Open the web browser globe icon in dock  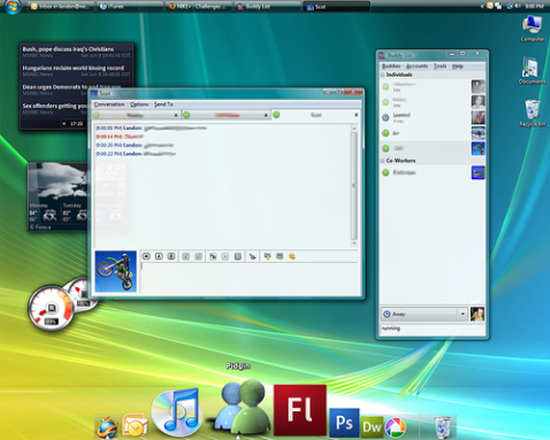(107, 427)
